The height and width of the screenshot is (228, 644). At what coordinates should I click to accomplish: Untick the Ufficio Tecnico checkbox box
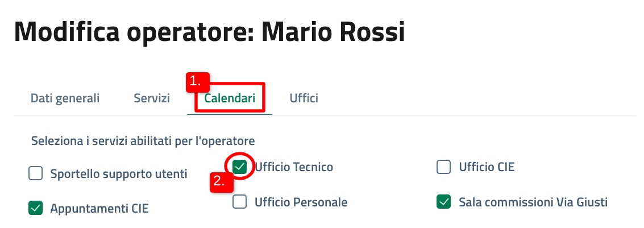tap(240, 167)
